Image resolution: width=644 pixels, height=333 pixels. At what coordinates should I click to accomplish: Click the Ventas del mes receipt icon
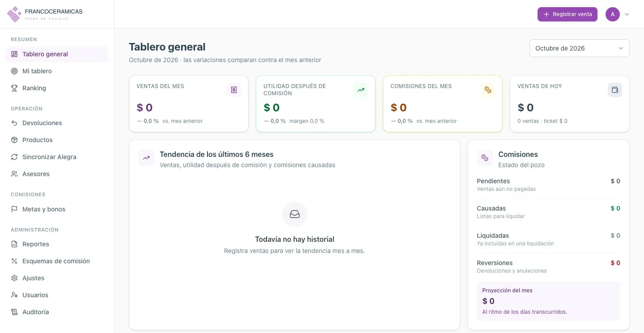pyautogui.click(x=234, y=90)
